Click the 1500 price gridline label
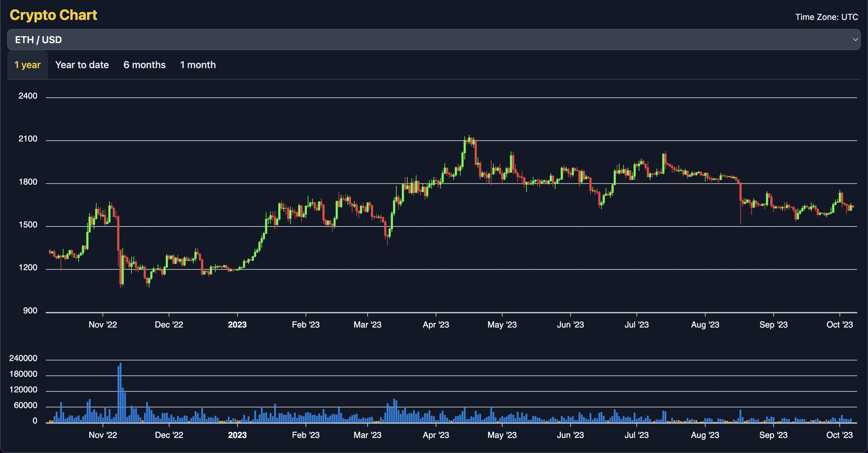868x453 pixels. pyautogui.click(x=28, y=225)
